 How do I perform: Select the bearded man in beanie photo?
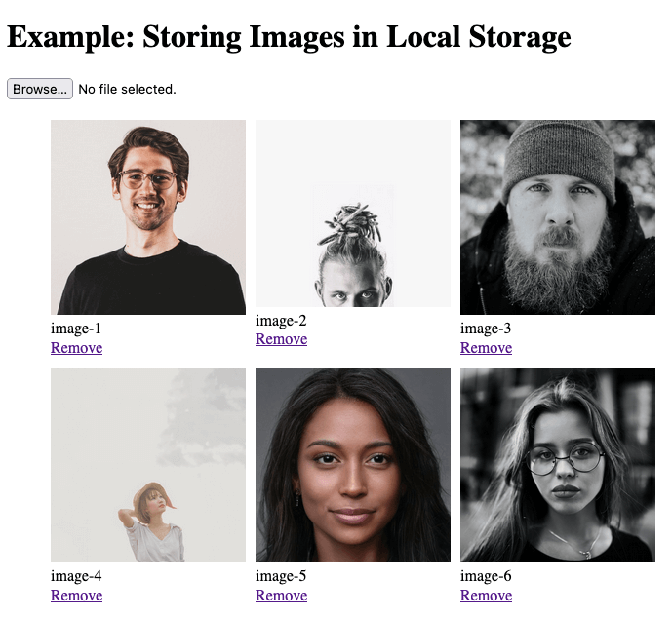click(x=558, y=217)
